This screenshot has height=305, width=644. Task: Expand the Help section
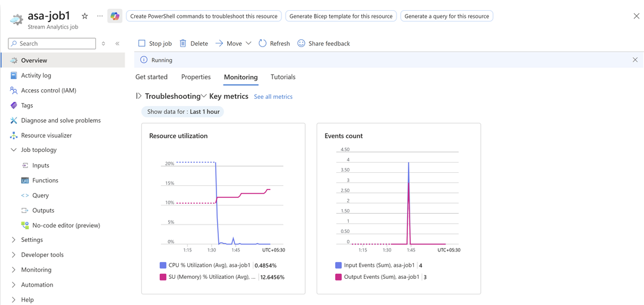(x=14, y=300)
